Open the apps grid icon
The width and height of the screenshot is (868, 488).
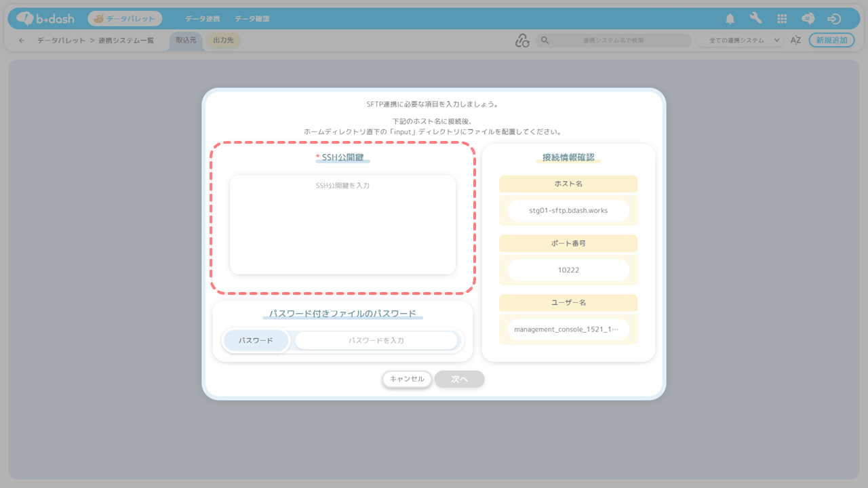[782, 19]
